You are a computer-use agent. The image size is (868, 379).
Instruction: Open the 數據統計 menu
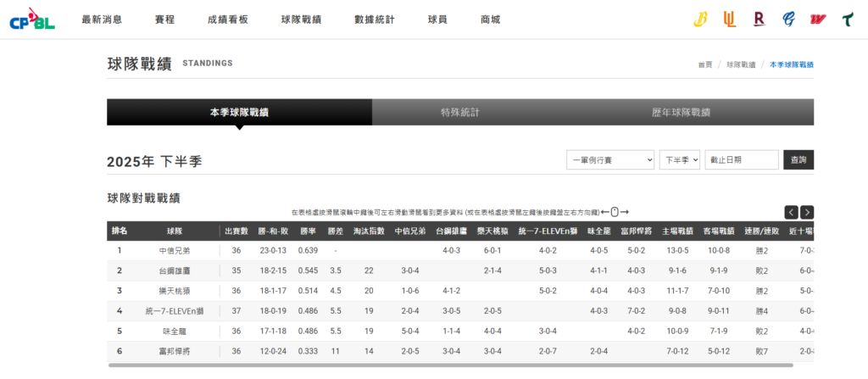[x=374, y=20]
